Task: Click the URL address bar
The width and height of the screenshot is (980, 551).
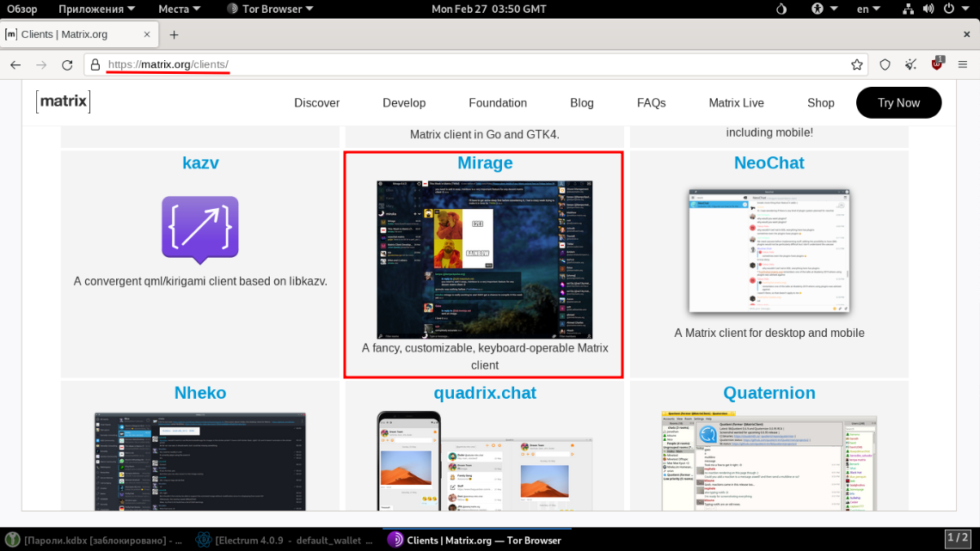Action: click(473, 64)
